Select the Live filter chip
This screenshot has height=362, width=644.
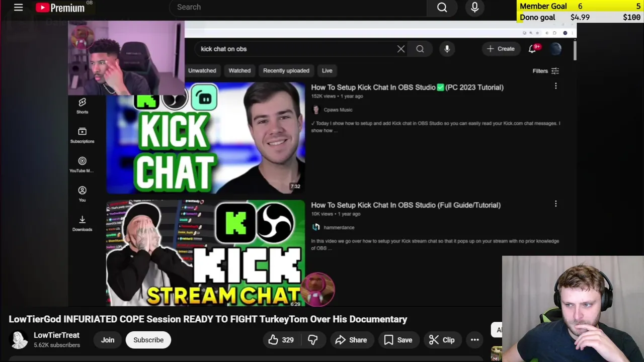point(327,70)
